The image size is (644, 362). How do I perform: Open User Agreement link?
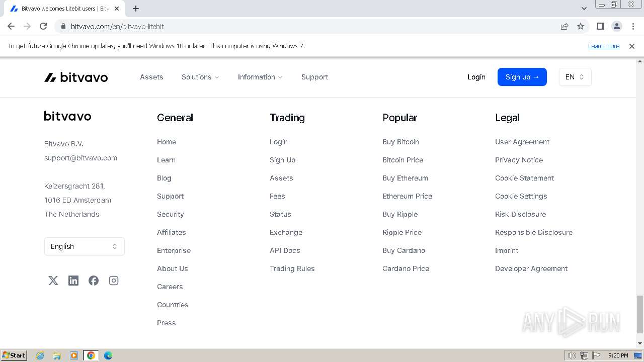(x=522, y=142)
